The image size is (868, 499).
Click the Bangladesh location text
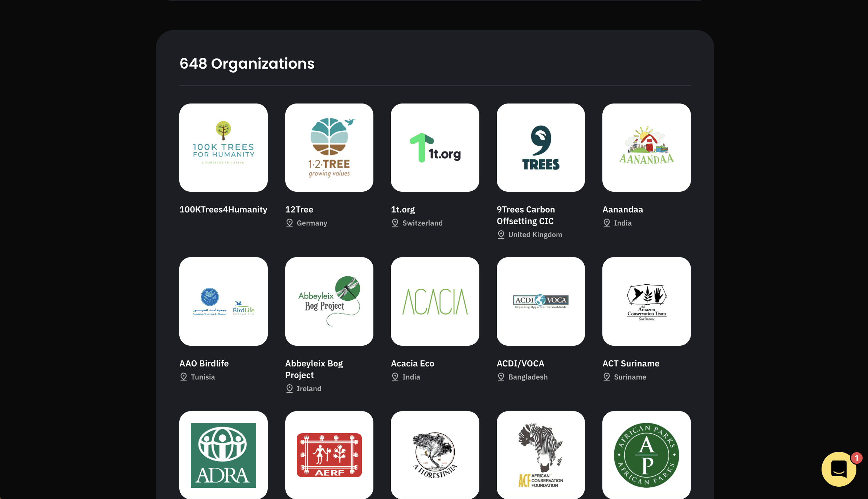pyautogui.click(x=528, y=377)
